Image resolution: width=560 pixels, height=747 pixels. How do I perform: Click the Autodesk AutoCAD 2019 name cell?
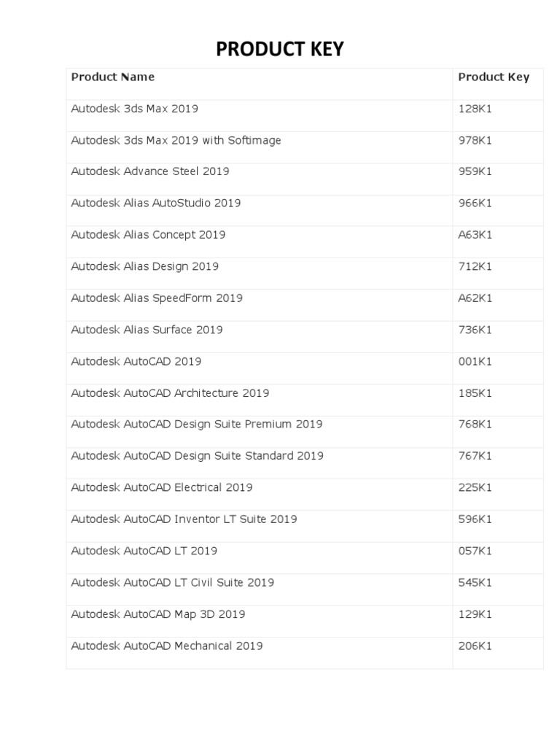(136, 361)
